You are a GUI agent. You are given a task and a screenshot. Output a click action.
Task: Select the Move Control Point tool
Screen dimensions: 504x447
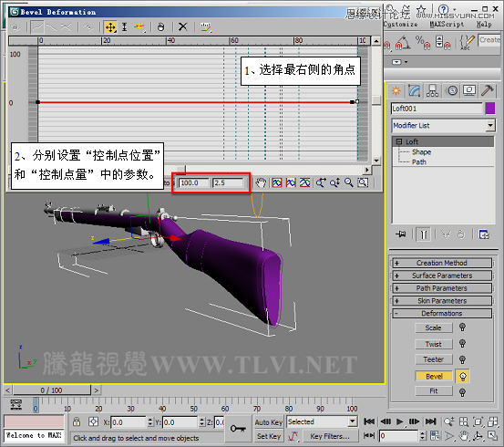tap(110, 27)
